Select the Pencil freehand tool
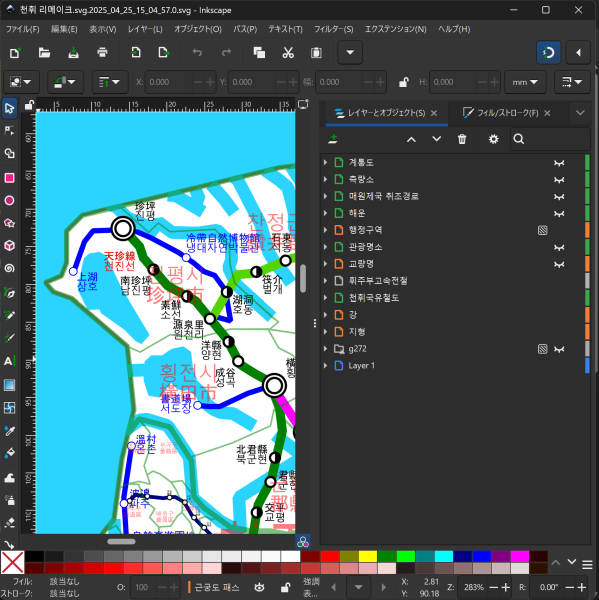The height and width of the screenshot is (600, 599). (9, 315)
